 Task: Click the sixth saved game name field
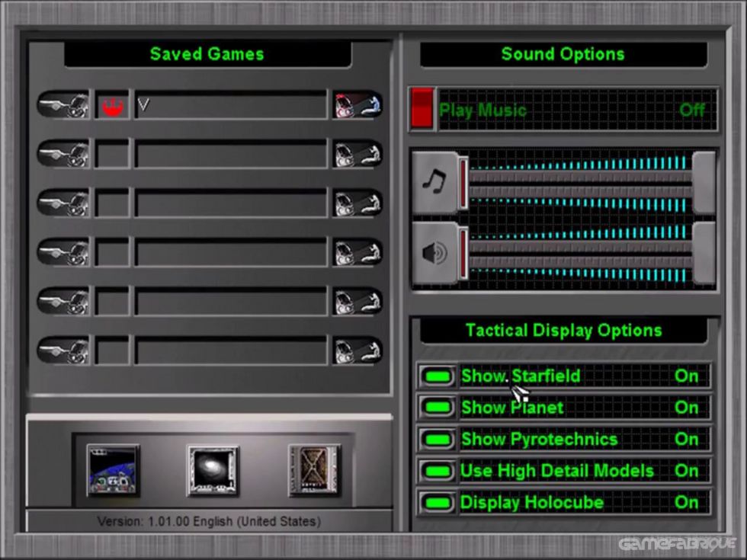(231, 351)
